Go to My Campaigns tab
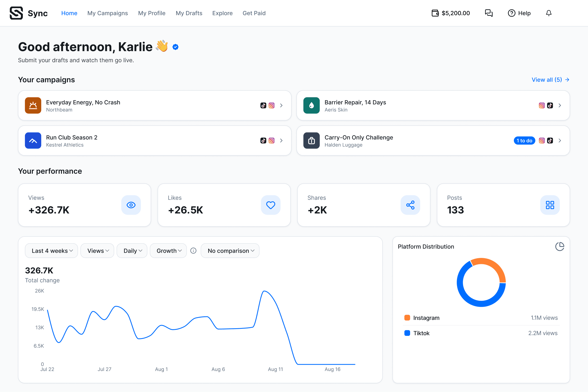588x392 pixels. [108, 13]
